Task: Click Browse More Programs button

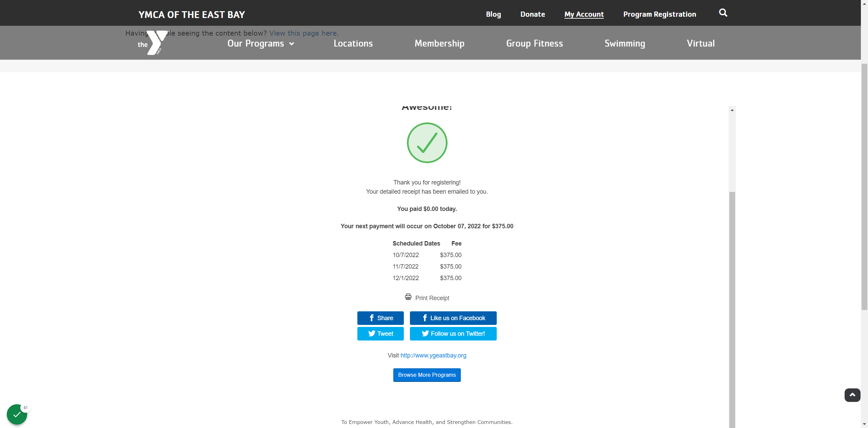Action: (427, 375)
